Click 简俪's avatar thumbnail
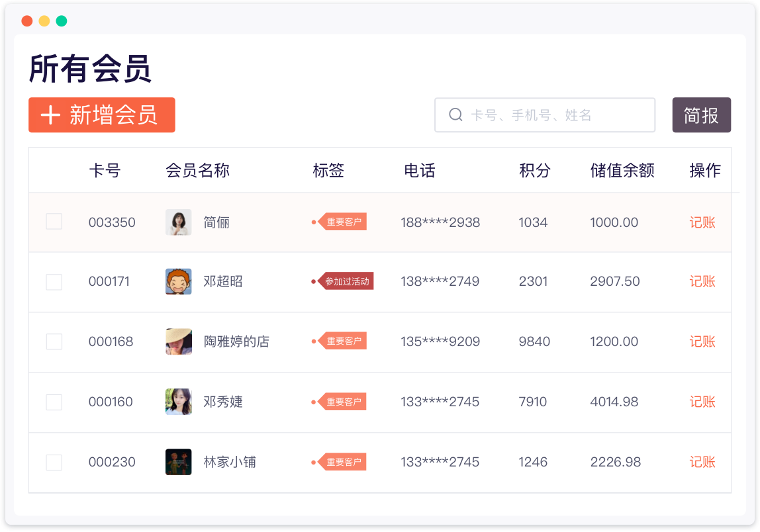Screen dimensions: 760x532 [x=178, y=222]
